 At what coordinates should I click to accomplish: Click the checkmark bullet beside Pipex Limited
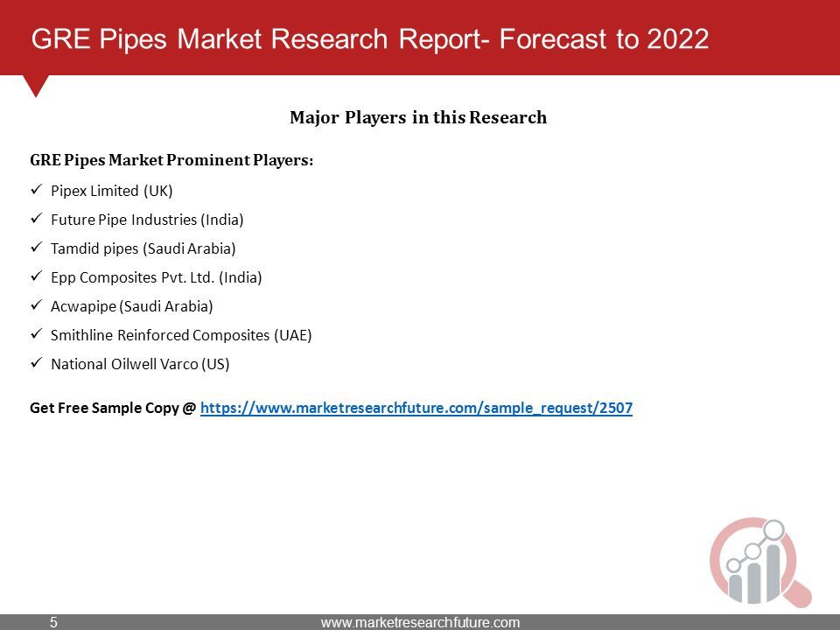(37, 190)
